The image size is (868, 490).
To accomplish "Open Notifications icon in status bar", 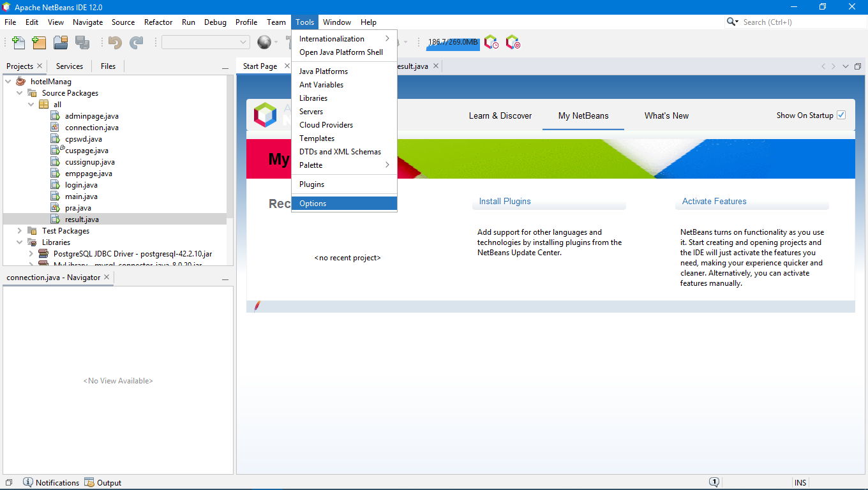I will point(27,482).
